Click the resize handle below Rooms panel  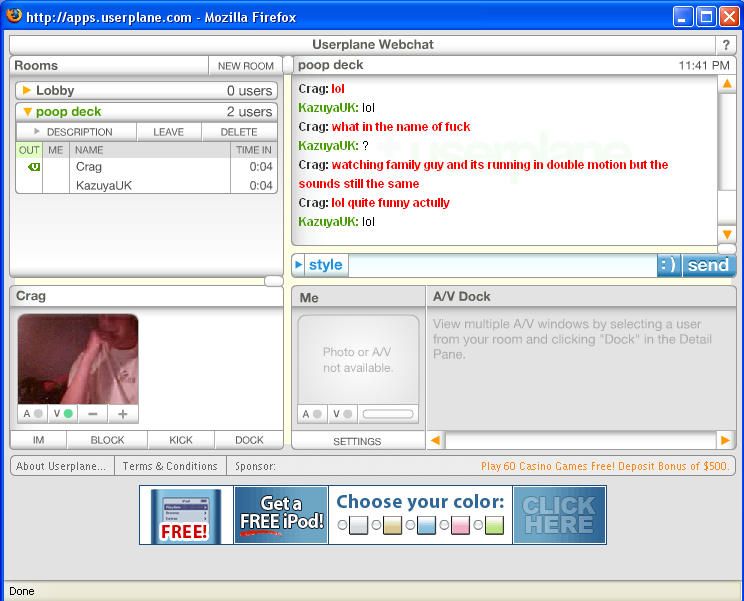[x=274, y=281]
